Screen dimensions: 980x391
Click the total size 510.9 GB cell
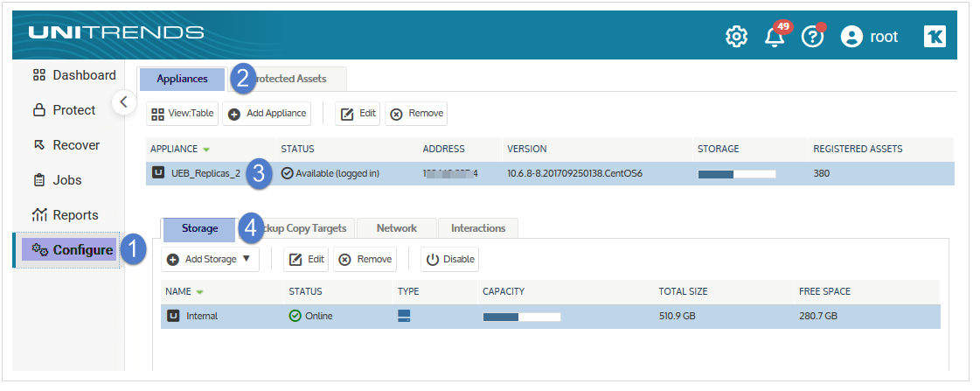pos(677,316)
